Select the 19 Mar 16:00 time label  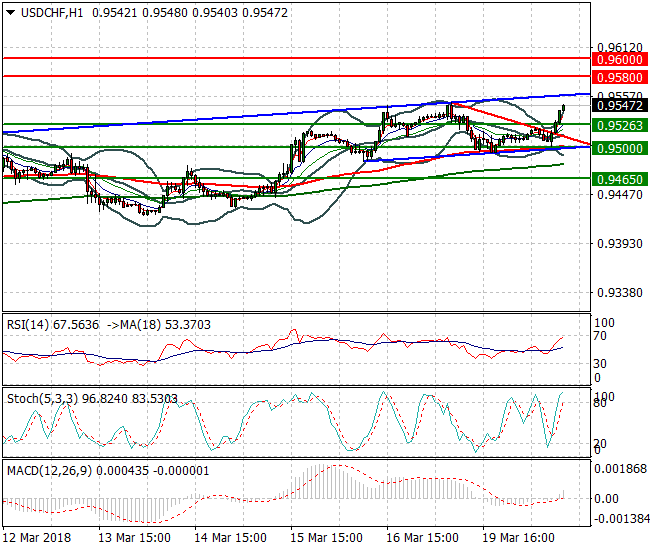519,538
